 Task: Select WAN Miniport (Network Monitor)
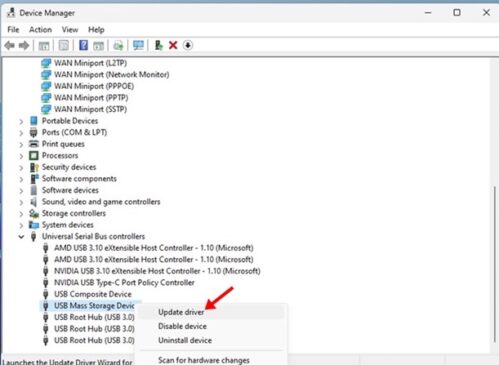[112, 74]
